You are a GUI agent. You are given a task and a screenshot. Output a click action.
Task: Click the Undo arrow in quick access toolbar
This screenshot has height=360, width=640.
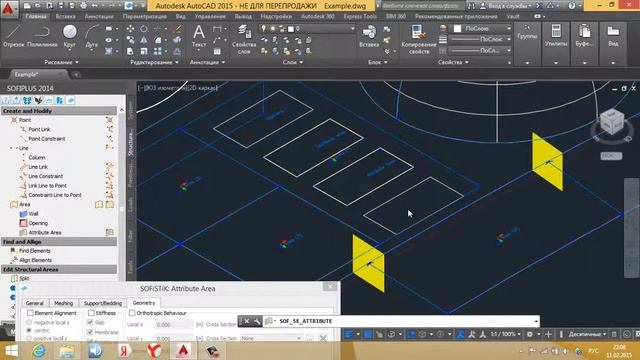tap(95, 6)
